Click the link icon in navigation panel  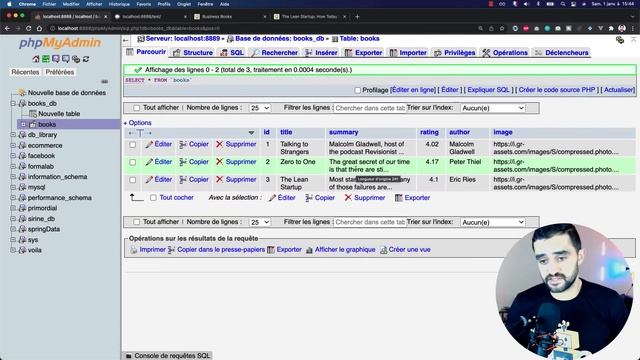coord(104,82)
